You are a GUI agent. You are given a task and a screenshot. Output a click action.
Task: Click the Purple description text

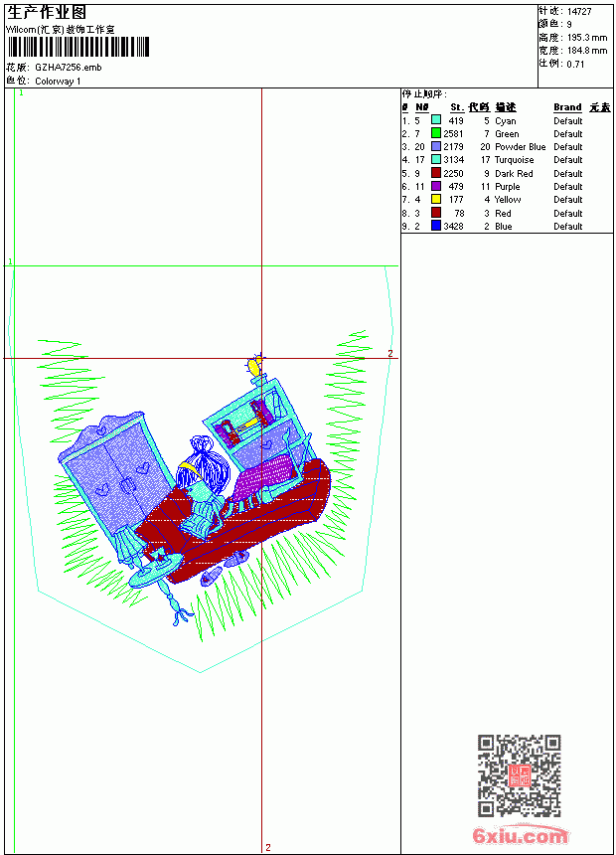click(x=508, y=187)
